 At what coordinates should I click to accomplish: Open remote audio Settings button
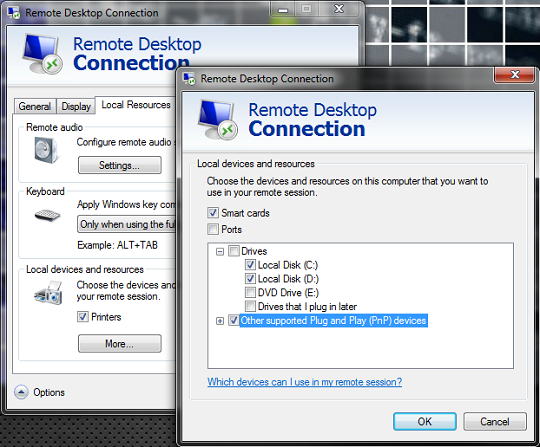pos(120,165)
